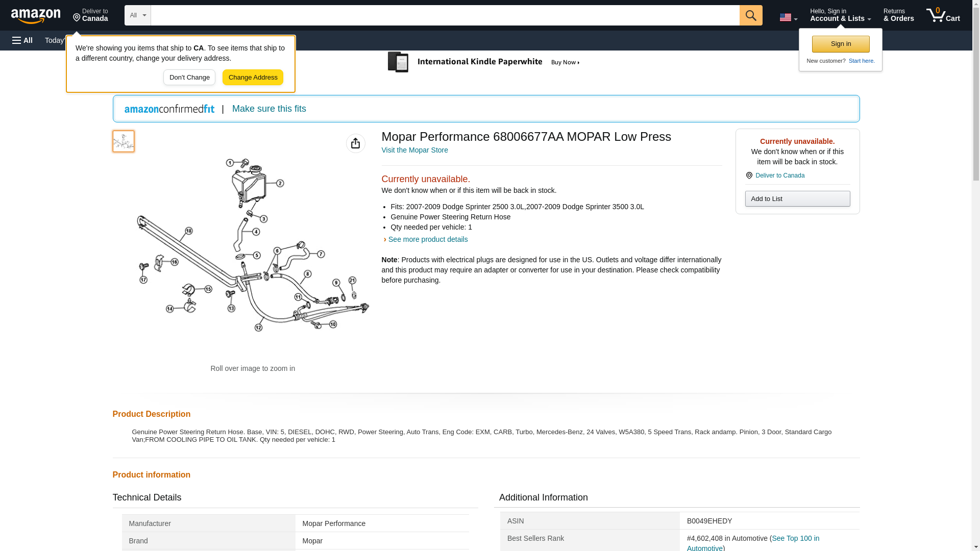This screenshot has width=980, height=551.
Task: Click the search magnifier button
Action: pyautogui.click(x=750, y=15)
